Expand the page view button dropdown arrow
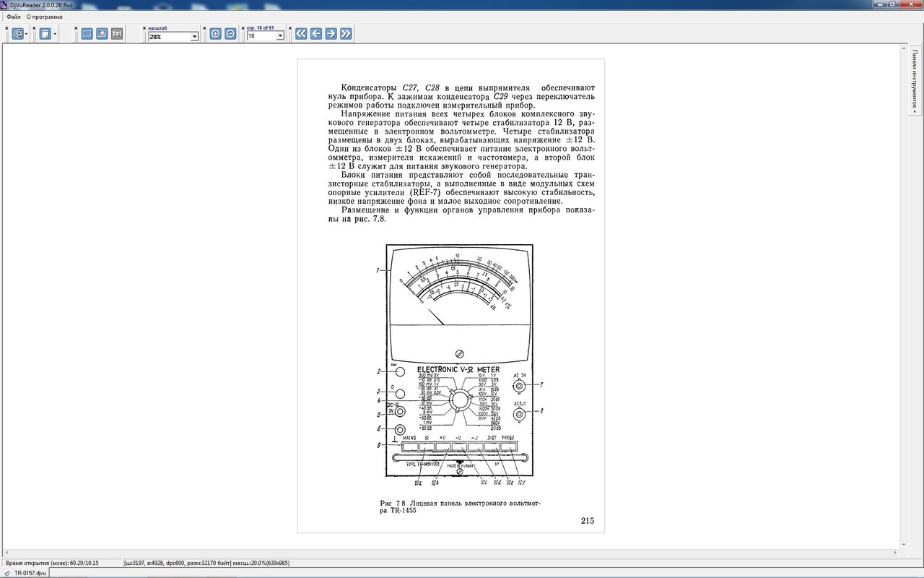The width and height of the screenshot is (924, 578). click(x=55, y=34)
